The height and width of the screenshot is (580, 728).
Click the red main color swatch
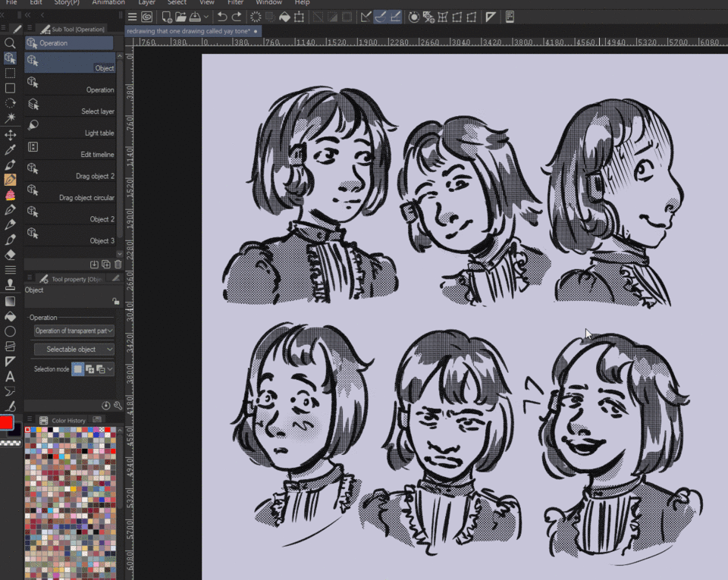7,422
